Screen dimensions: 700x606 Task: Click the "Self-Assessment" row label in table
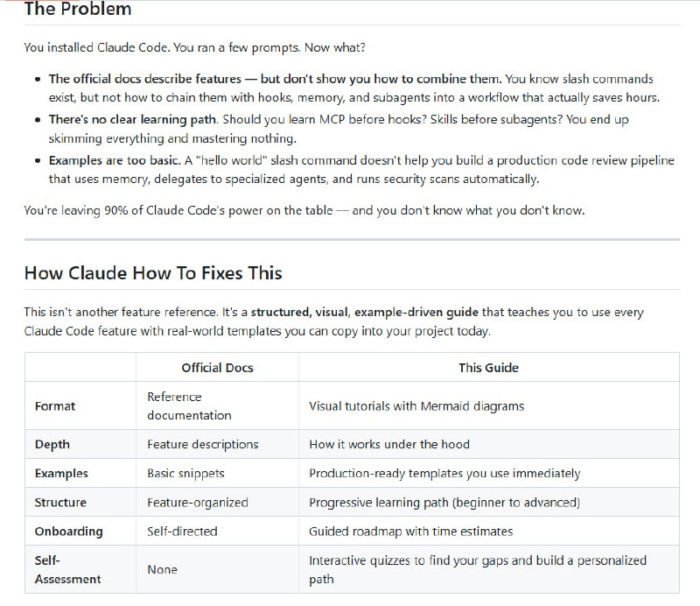click(67, 569)
